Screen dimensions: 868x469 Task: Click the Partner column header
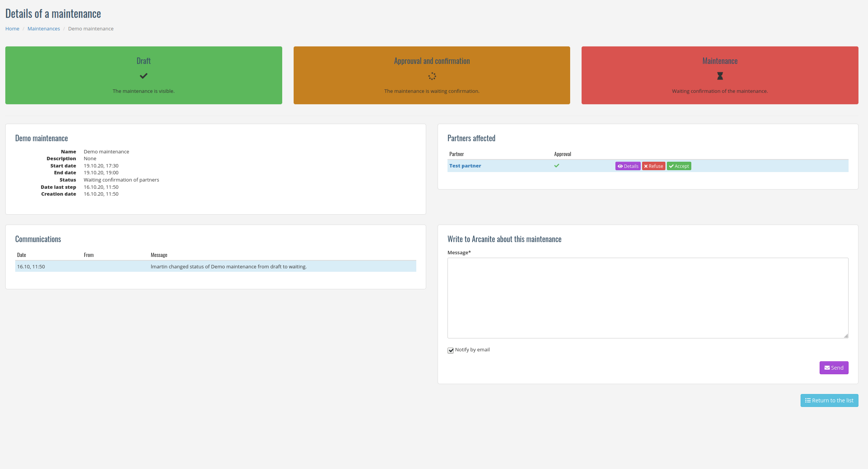456,154
